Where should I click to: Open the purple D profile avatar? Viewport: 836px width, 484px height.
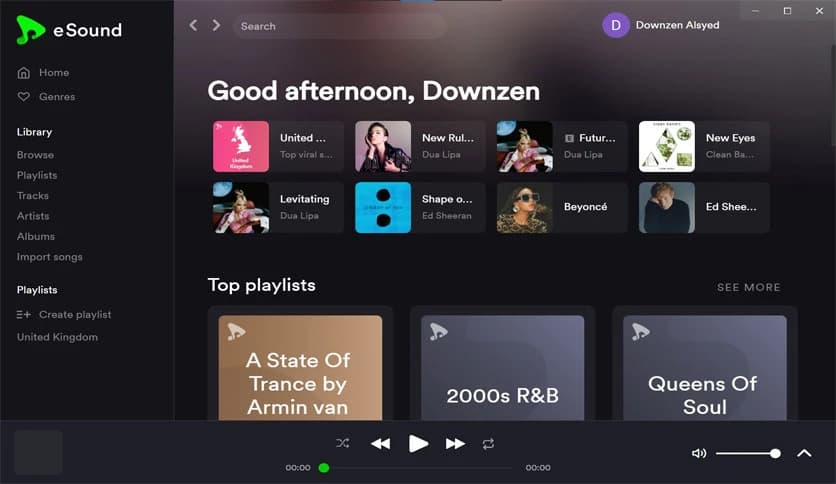615,25
